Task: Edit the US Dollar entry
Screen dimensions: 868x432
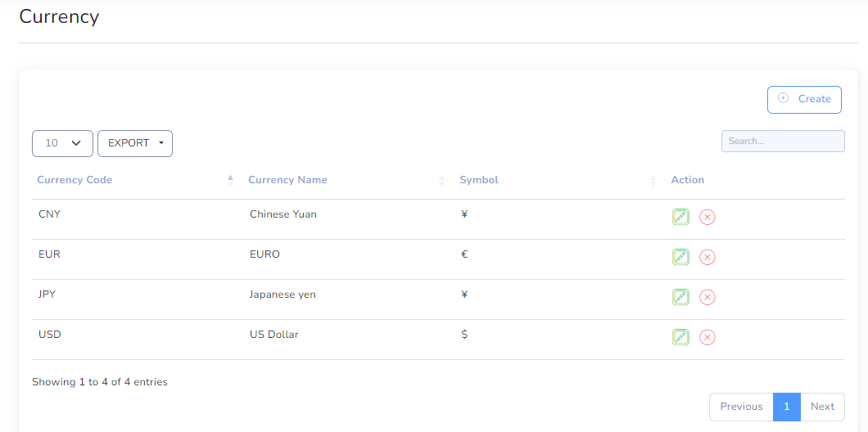Action: [680, 337]
